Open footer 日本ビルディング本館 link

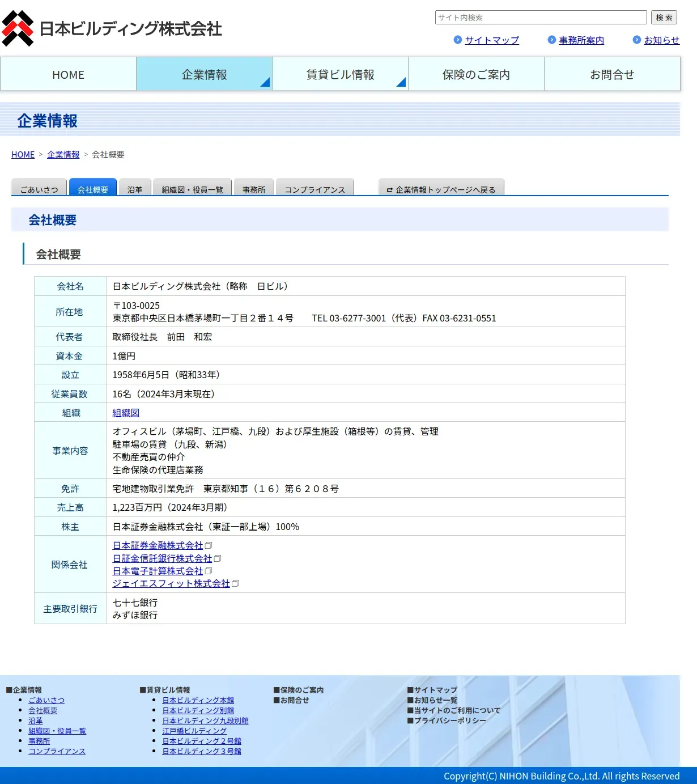click(198, 700)
